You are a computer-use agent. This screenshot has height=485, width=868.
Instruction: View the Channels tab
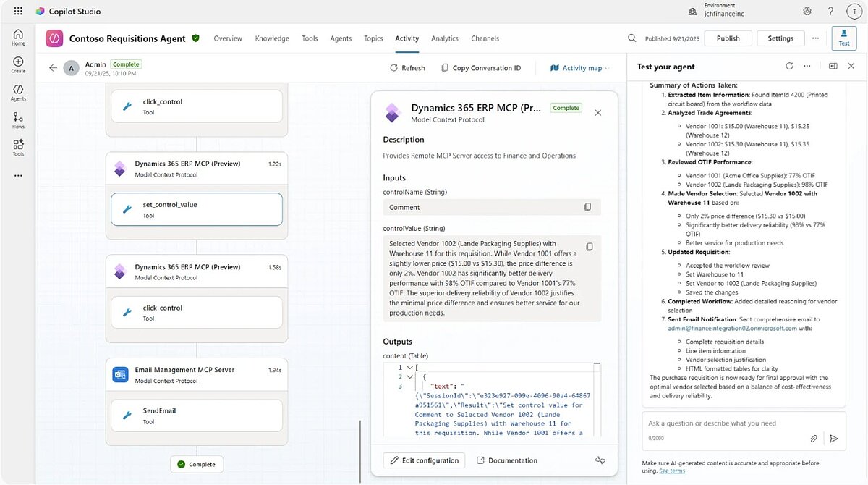tap(485, 38)
